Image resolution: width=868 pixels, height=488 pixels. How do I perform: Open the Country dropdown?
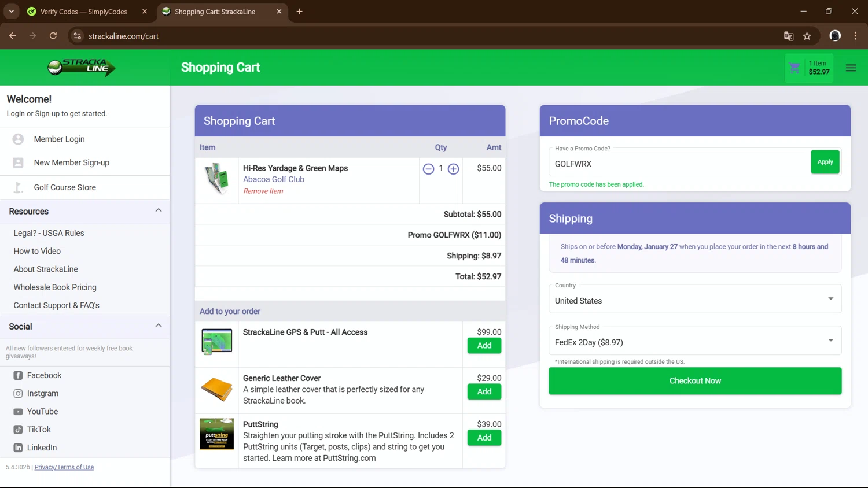[695, 299]
